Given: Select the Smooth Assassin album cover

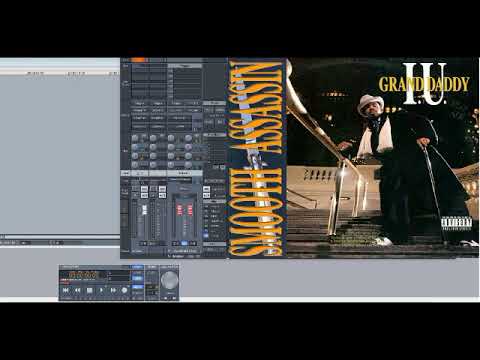Looking at the screenshot, I should pyautogui.click(x=257, y=158).
